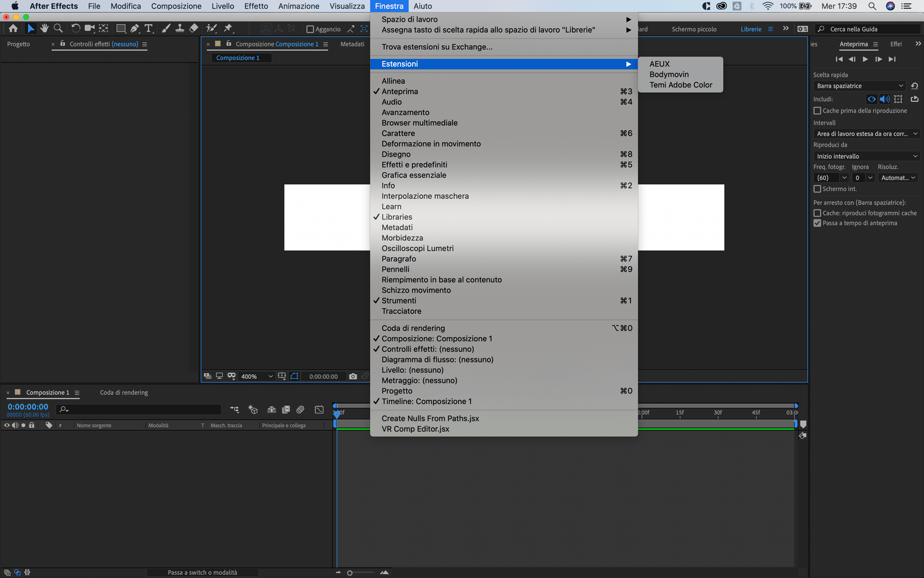Toggle the Aggancio snapping checkbox
The height and width of the screenshot is (578, 924).
tap(310, 29)
